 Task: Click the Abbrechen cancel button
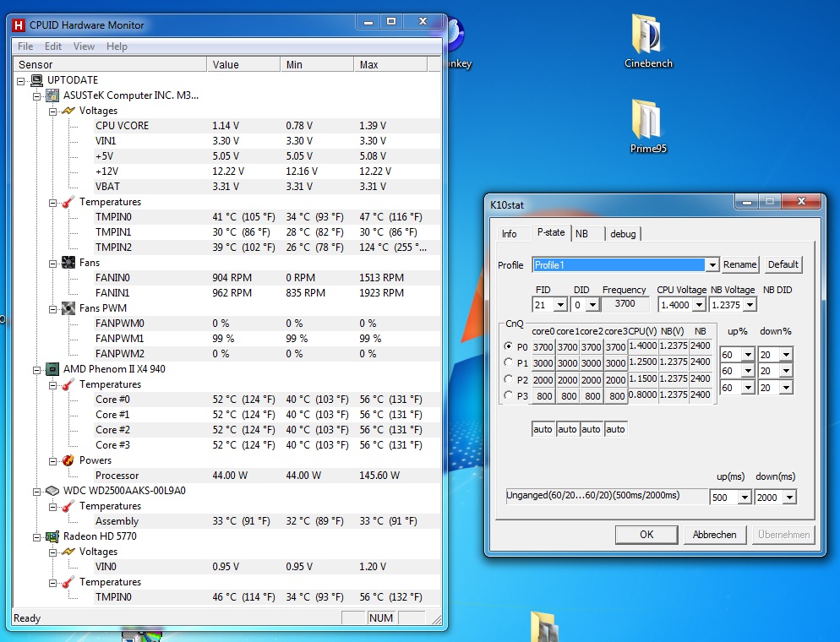(x=714, y=535)
